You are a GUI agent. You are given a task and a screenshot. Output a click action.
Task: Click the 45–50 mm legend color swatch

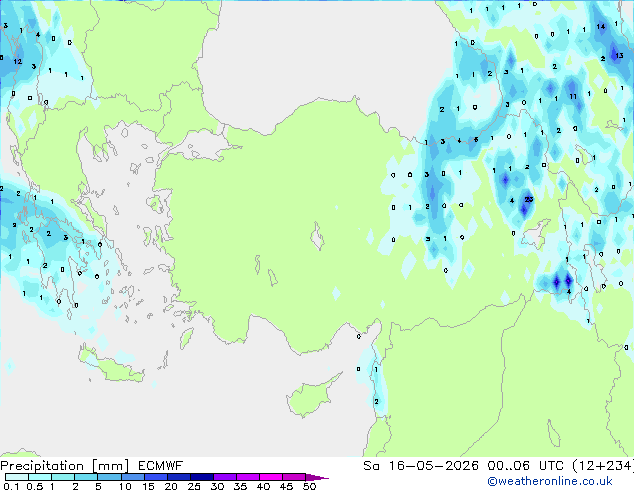coord(294,477)
